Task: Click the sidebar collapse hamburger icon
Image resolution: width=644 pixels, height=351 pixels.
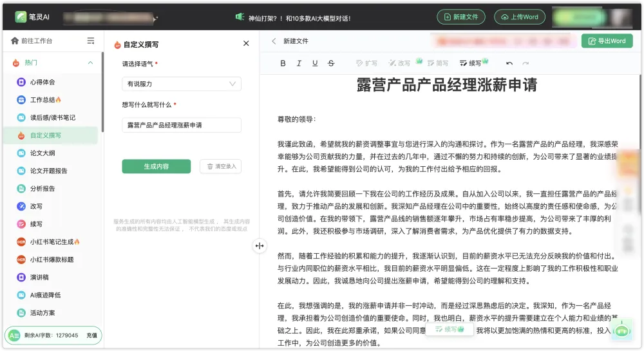Action: click(91, 41)
